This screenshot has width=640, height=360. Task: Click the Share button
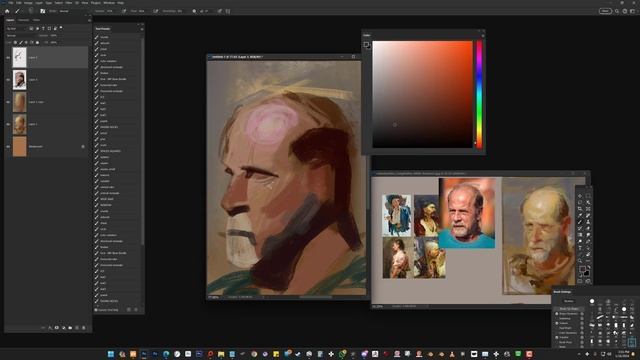click(x=605, y=11)
